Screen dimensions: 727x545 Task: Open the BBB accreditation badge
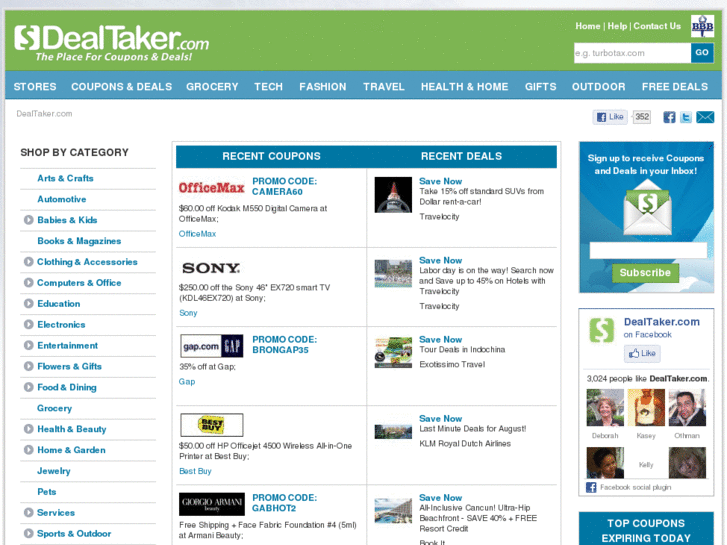(x=702, y=26)
